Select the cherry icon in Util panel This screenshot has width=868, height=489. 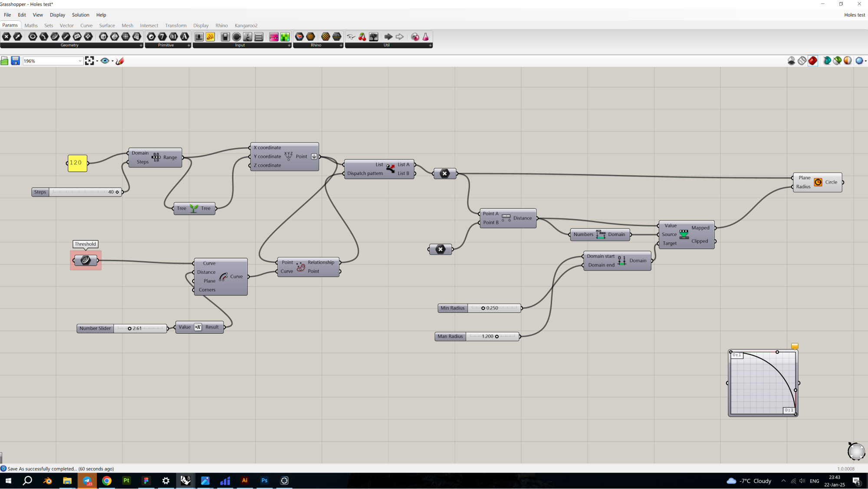pos(362,37)
